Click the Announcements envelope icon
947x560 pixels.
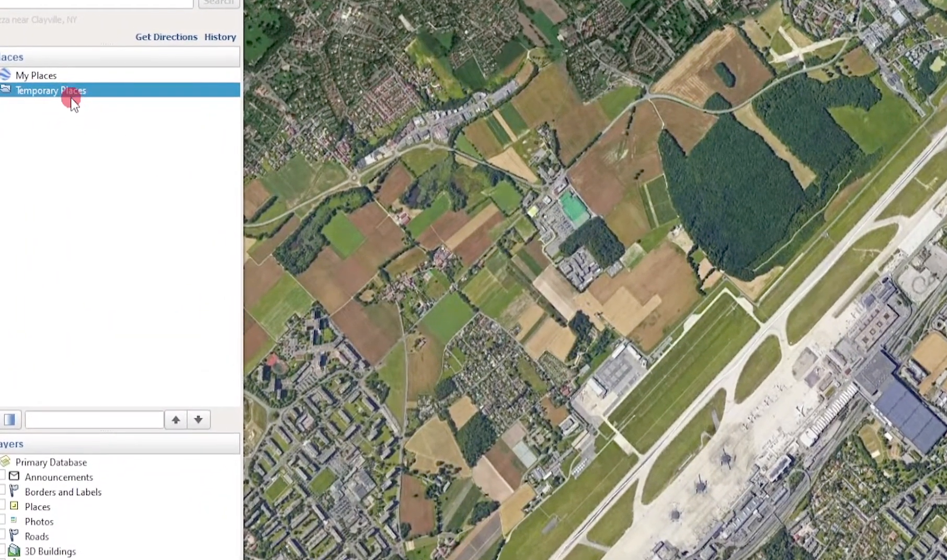pos(14,476)
